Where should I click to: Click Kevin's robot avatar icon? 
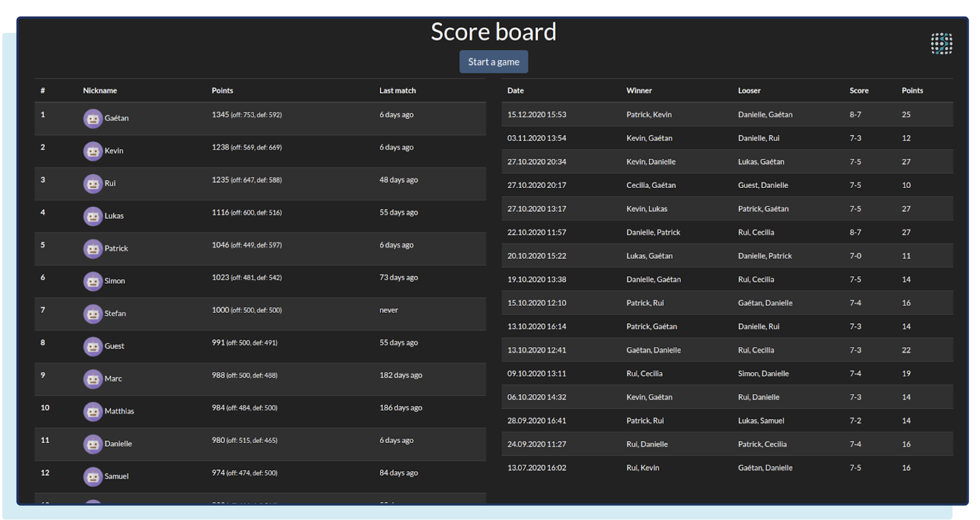pos(93,151)
